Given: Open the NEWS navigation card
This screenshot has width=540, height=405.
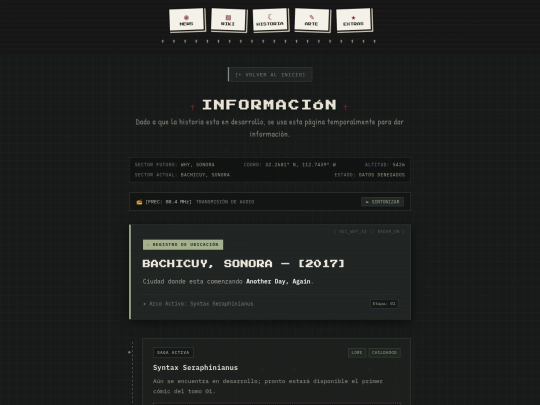Looking at the screenshot, I should coord(187,20).
